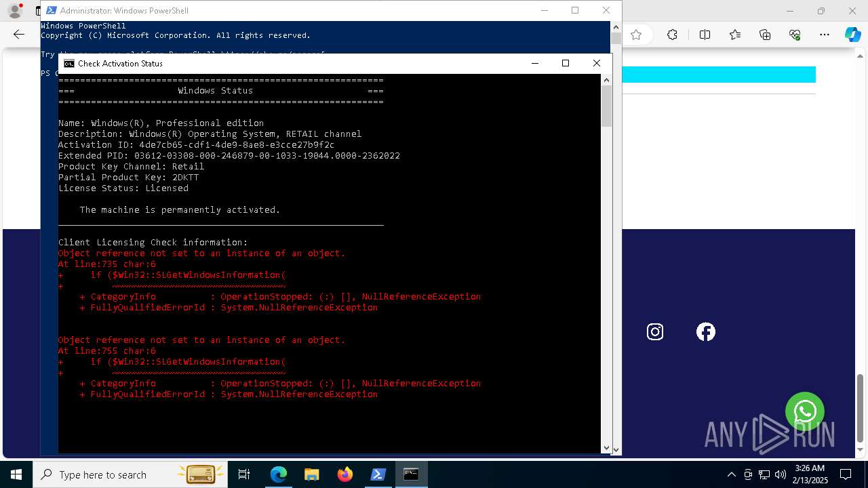Viewport: 868px width, 488px height.
Task: Open Browser essentials heart icon
Action: 795,35
